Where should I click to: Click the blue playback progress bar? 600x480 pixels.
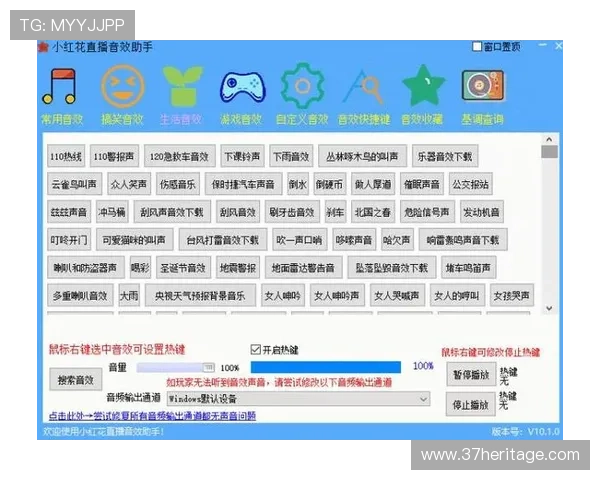(x=326, y=367)
